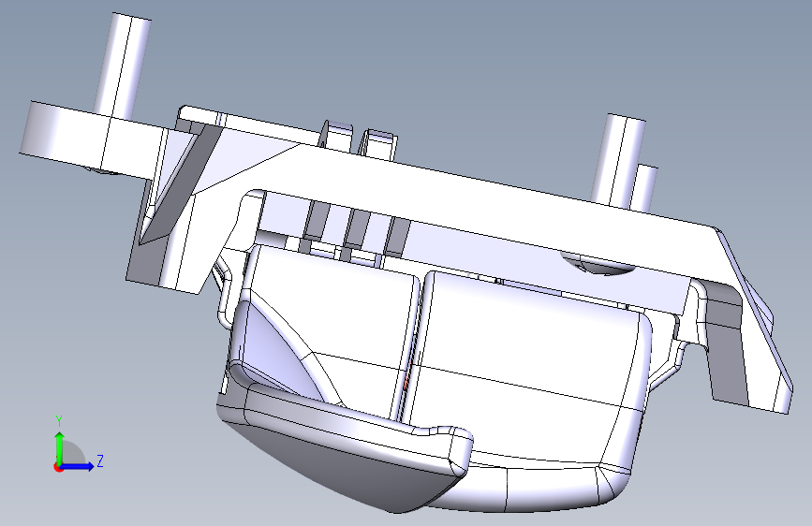Image resolution: width=812 pixels, height=526 pixels.
Task: Click the red origin ball of the triad
Action: tap(58, 467)
